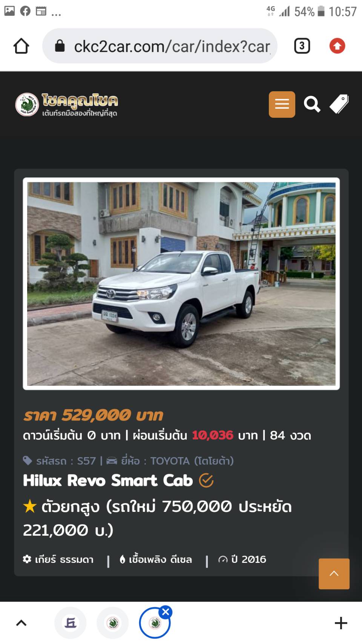Select the URL address bar

point(160,46)
